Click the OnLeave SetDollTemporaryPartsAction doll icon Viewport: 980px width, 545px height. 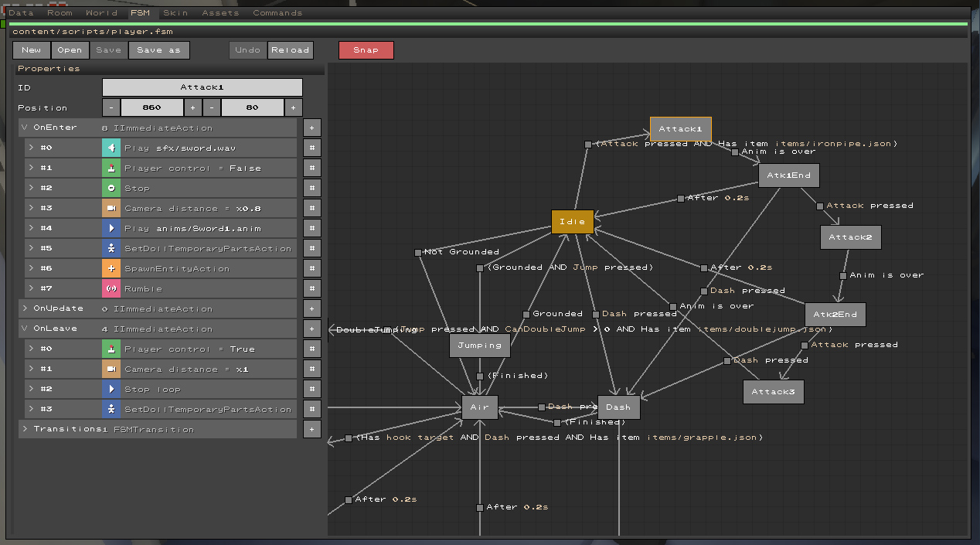111,409
